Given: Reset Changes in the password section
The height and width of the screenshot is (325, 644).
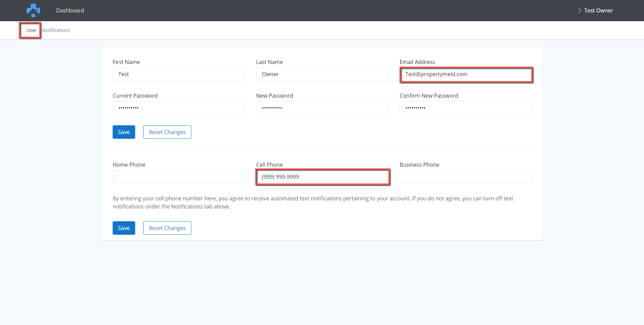Looking at the screenshot, I should [167, 132].
